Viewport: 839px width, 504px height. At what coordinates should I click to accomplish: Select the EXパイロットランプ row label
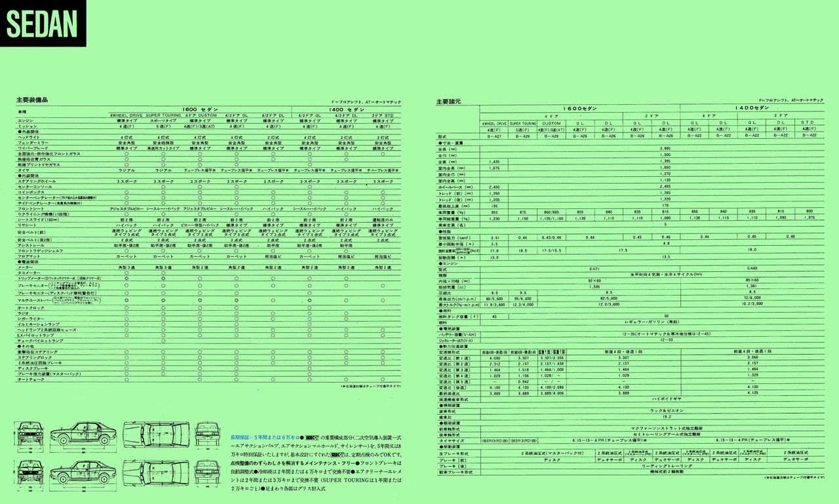35,335
